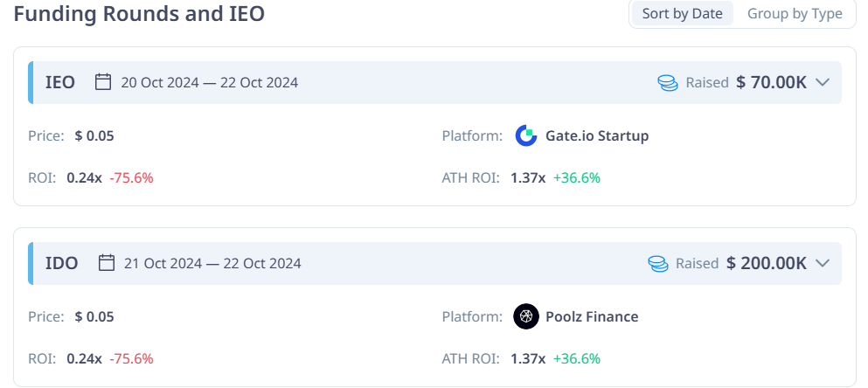Click the $ 70.00K raised amount
The image size is (868, 388).
(x=771, y=82)
